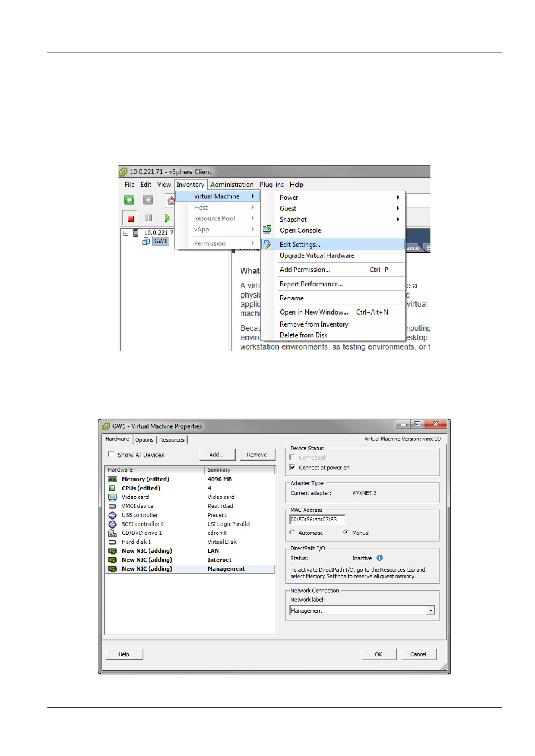
Task: Select Rename from the context menu
Action: click(x=333, y=298)
